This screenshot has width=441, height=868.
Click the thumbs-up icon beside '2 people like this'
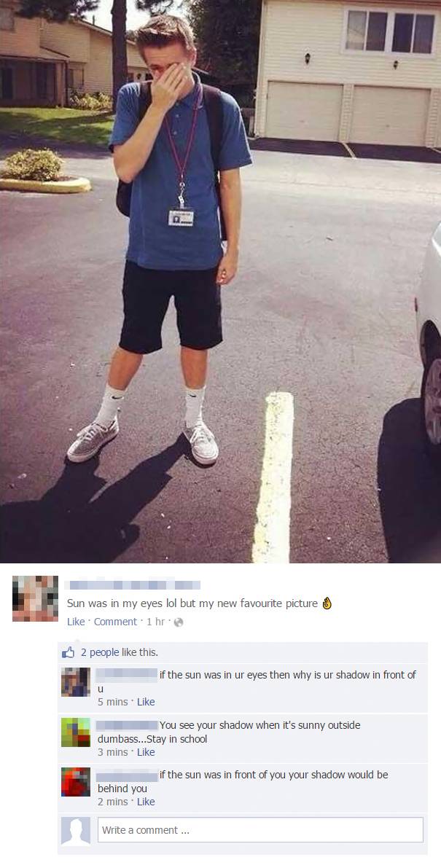[x=68, y=653]
